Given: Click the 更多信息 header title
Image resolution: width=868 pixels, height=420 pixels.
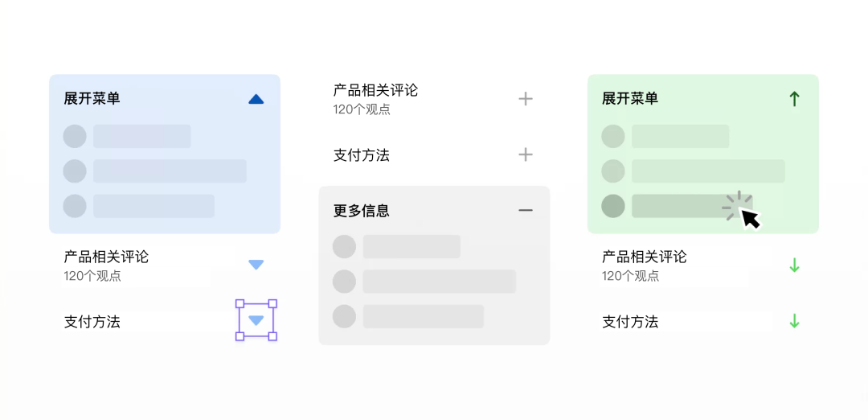Looking at the screenshot, I should pos(362,211).
